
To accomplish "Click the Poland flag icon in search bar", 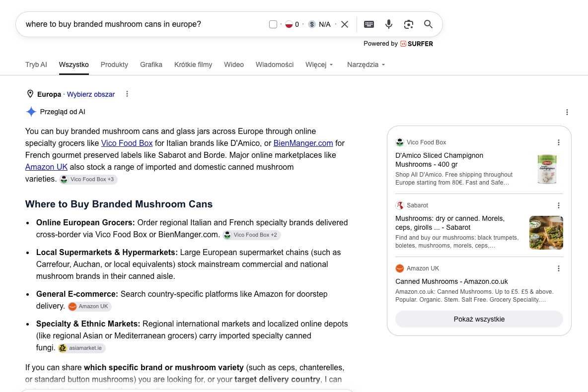I will [289, 24].
